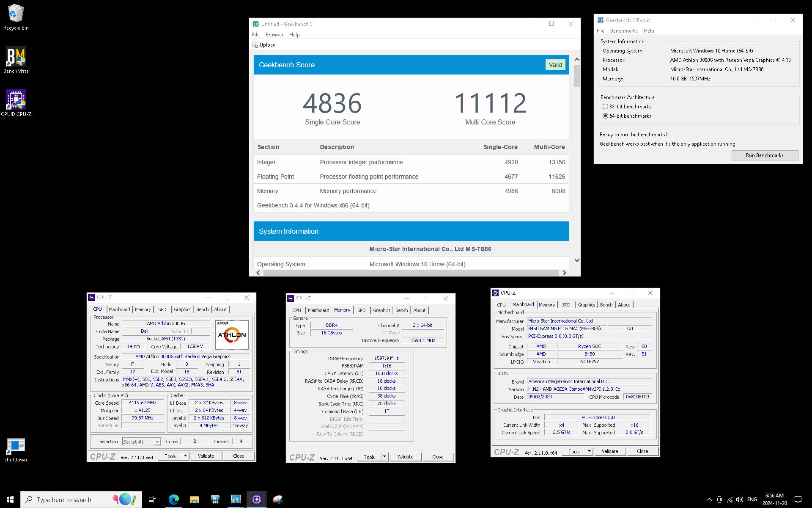The image size is (812, 508).
Task: Open the red tool icon on taskbar
Action: 277,500
